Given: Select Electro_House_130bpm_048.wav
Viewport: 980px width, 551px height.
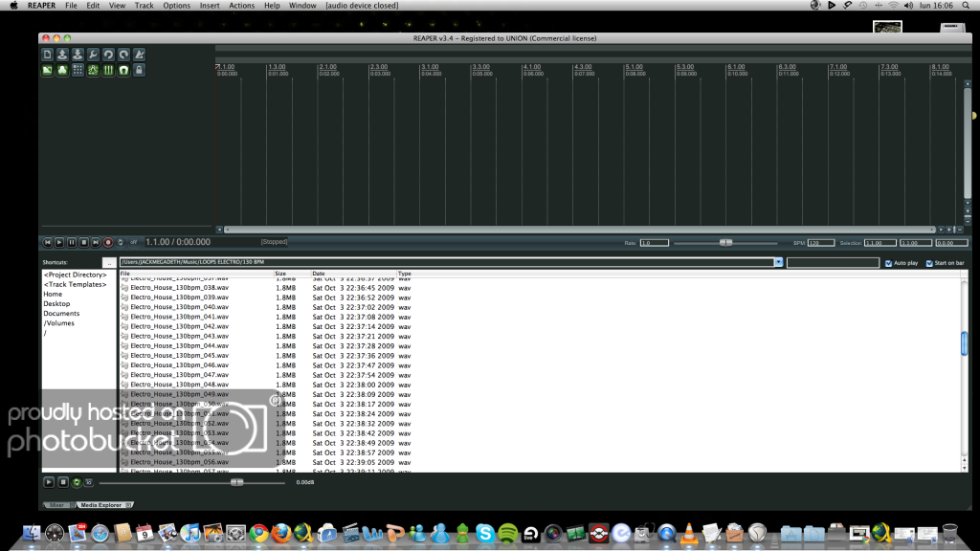Looking at the screenshot, I should (179, 385).
